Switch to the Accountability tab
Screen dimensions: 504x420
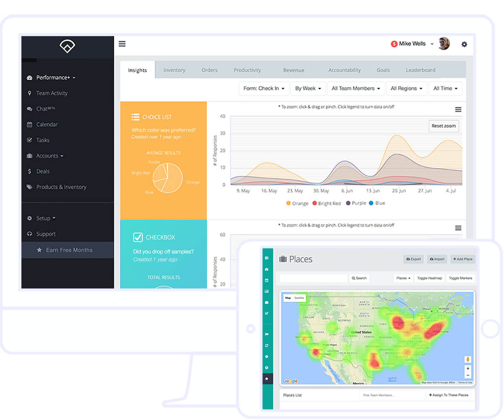coord(344,70)
